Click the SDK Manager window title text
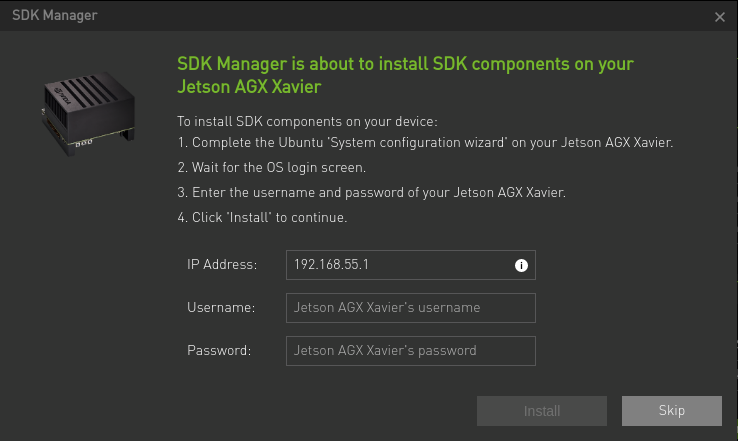The width and height of the screenshot is (738, 441). pos(55,16)
